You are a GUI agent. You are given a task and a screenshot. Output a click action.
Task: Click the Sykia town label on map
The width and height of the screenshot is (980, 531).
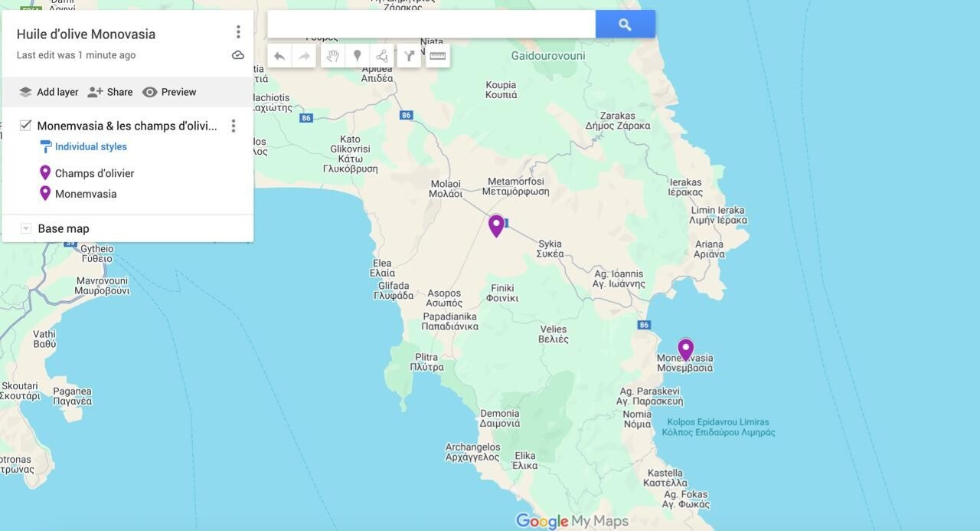click(550, 249)
